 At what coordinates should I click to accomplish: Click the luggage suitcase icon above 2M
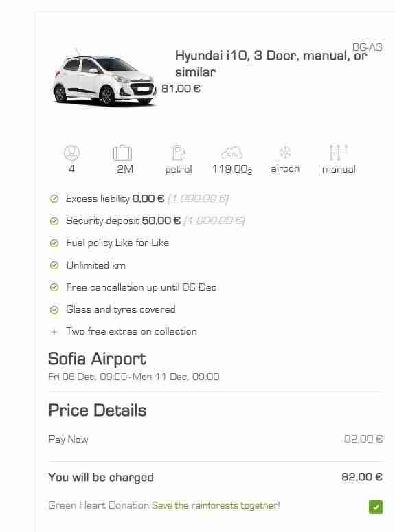(x=122, y=153)
